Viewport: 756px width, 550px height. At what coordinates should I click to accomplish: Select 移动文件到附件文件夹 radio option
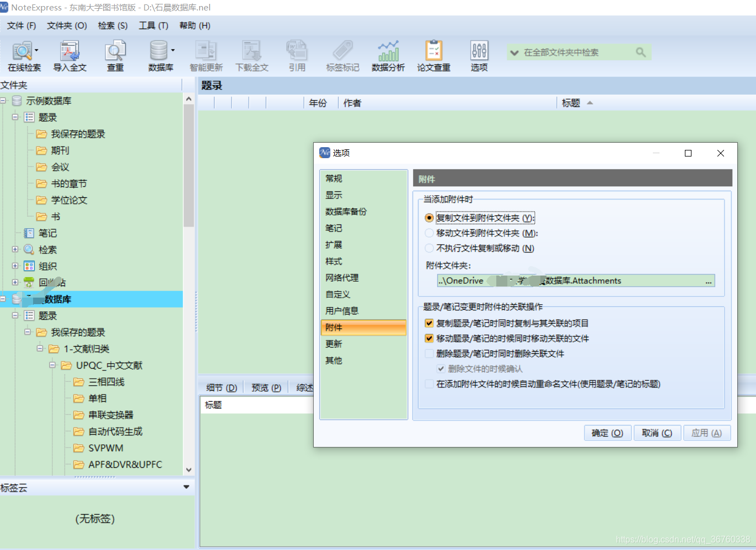(x=429, y=233)
